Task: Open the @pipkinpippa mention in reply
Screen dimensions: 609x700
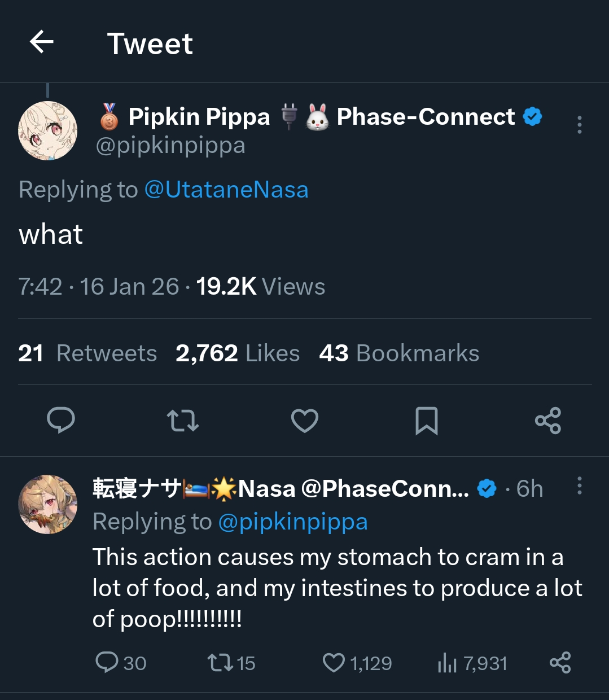Action: pyautogui.click(x=292, y=522)
